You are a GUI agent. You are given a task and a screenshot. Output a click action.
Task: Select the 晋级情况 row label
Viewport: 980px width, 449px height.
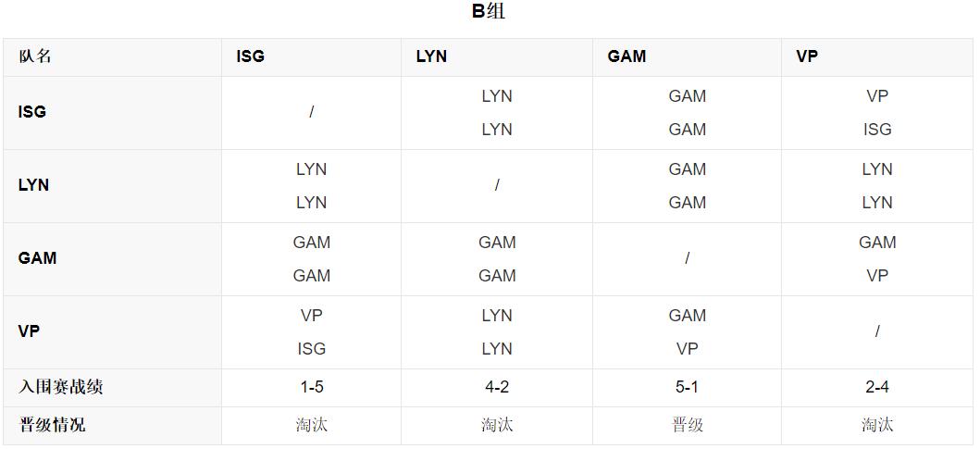(52, 425)
